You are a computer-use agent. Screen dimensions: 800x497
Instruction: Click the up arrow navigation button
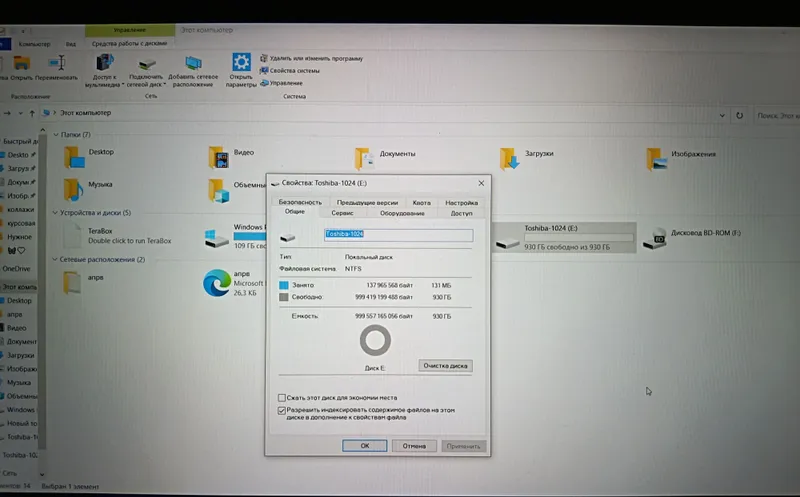tap(32, 113)
